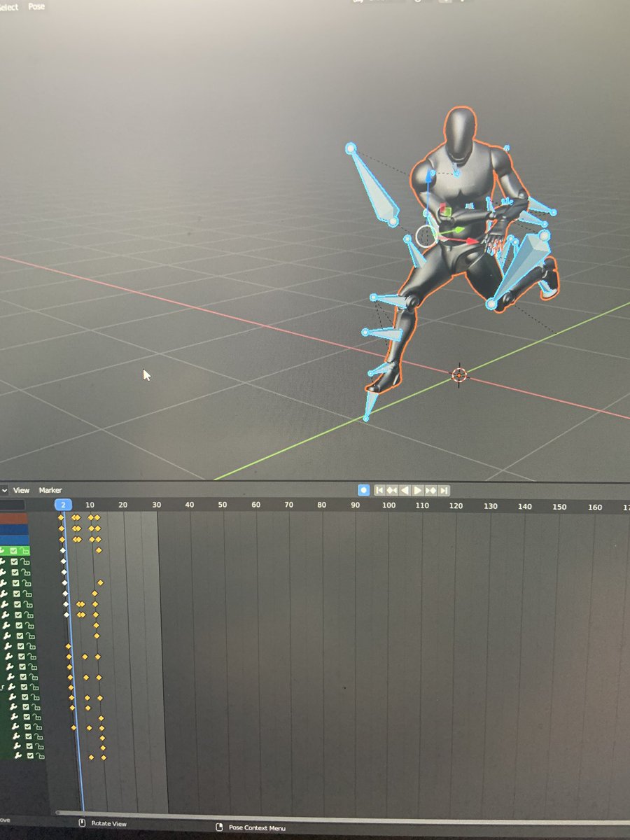Open the Pose menu in viewport header

tap(36, 6)
